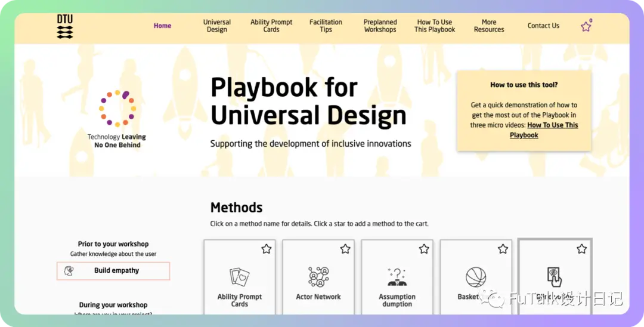644x327 pixels.
Task: Open the starred methods cart icon
Action: 586,26
